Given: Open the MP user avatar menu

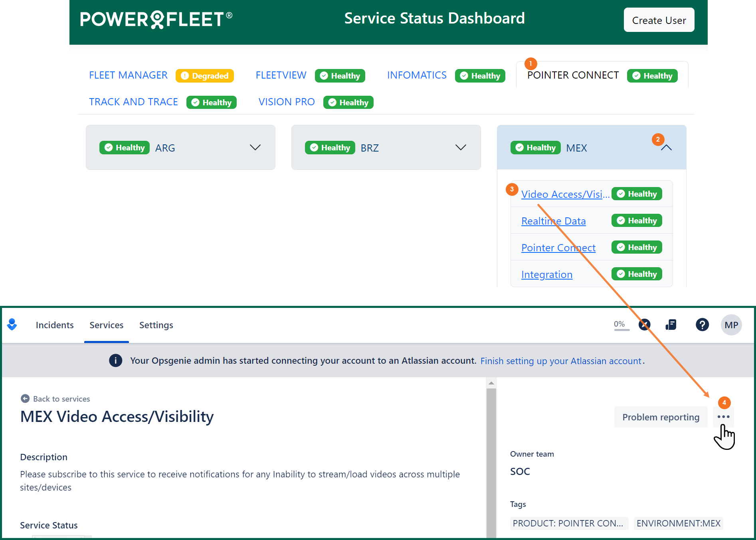Looking at the screenshot, I should pos(731,325).
